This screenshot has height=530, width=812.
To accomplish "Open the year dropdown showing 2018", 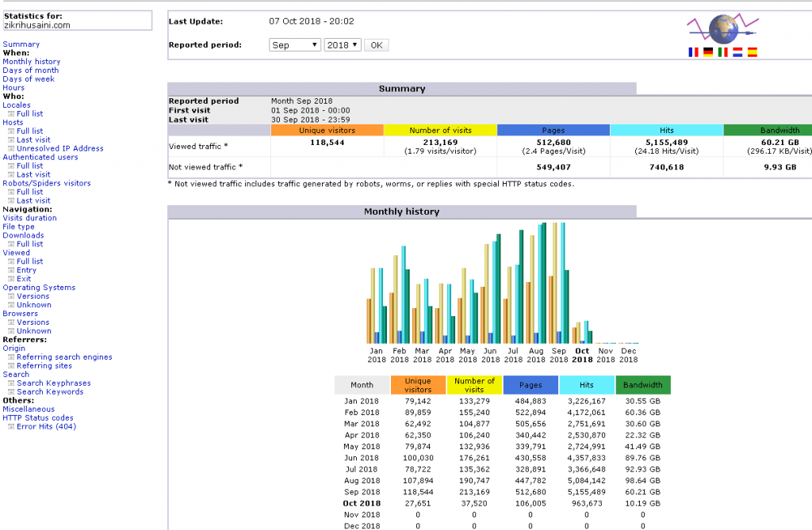I will pos(342,45).
